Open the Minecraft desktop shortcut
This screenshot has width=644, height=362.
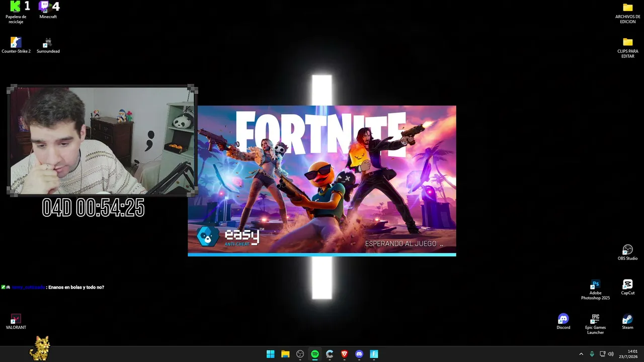click(48, 11)
